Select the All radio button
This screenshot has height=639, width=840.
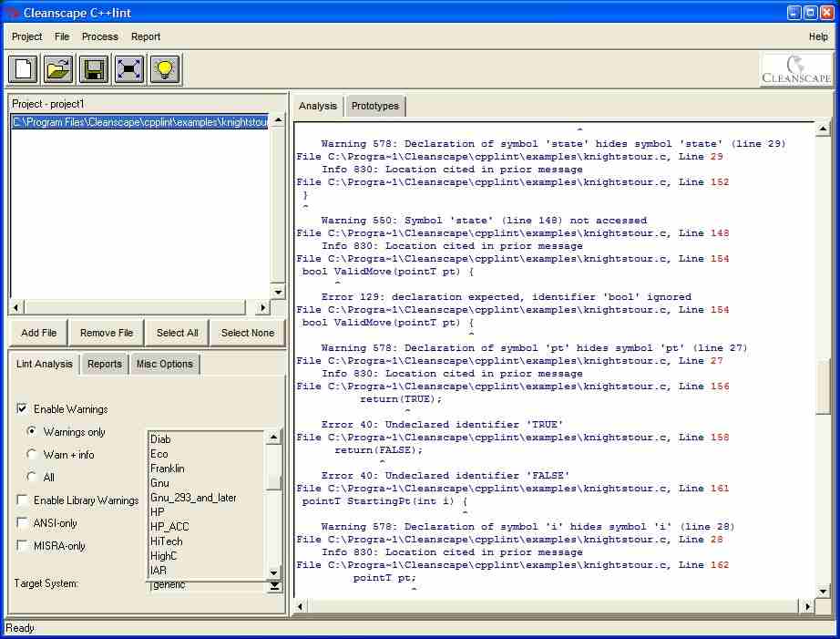click(x=32, y=477)
